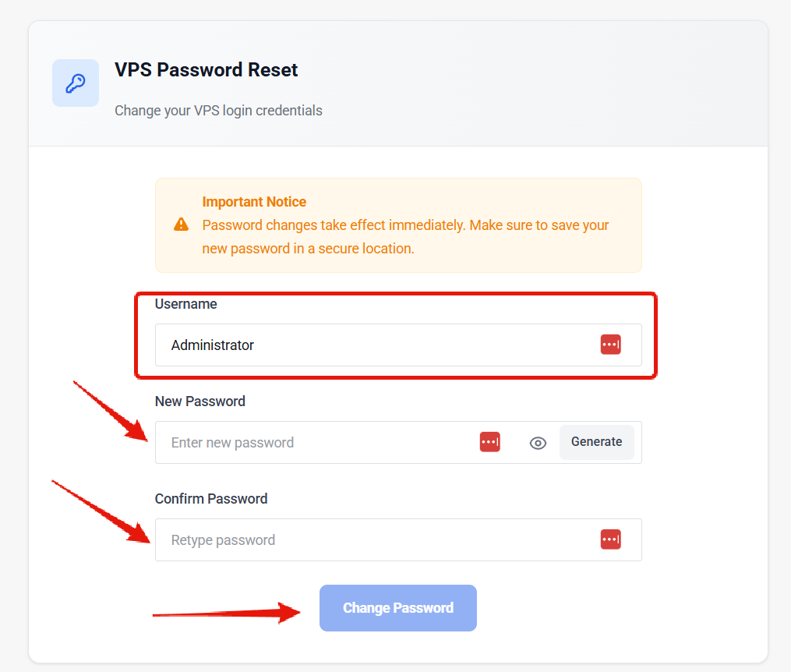The image size is (791, 672).
Task: Click the Change Password button
Action: pyautogui.click(x=397, y=607)
